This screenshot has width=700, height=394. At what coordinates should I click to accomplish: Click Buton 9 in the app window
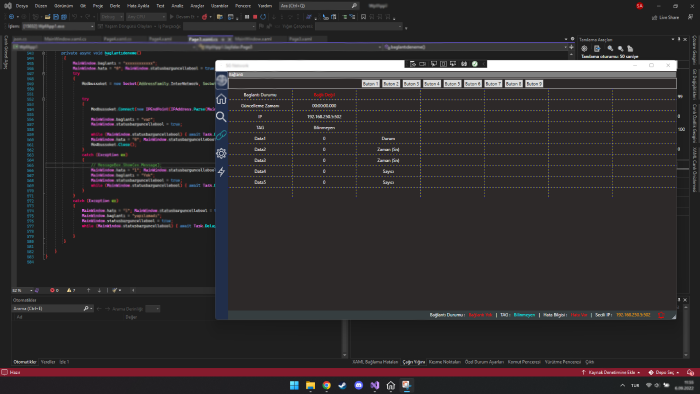[x=534, y=84]
